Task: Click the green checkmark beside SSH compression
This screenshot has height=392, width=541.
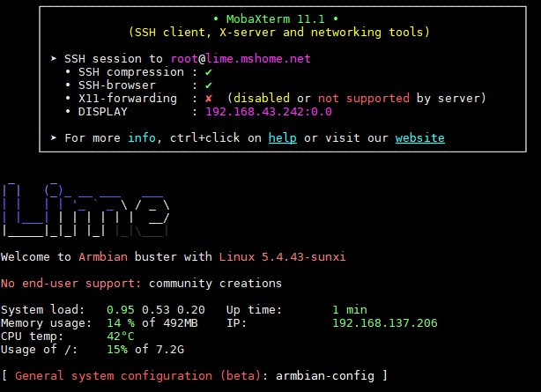Action: tap(209, 72)
